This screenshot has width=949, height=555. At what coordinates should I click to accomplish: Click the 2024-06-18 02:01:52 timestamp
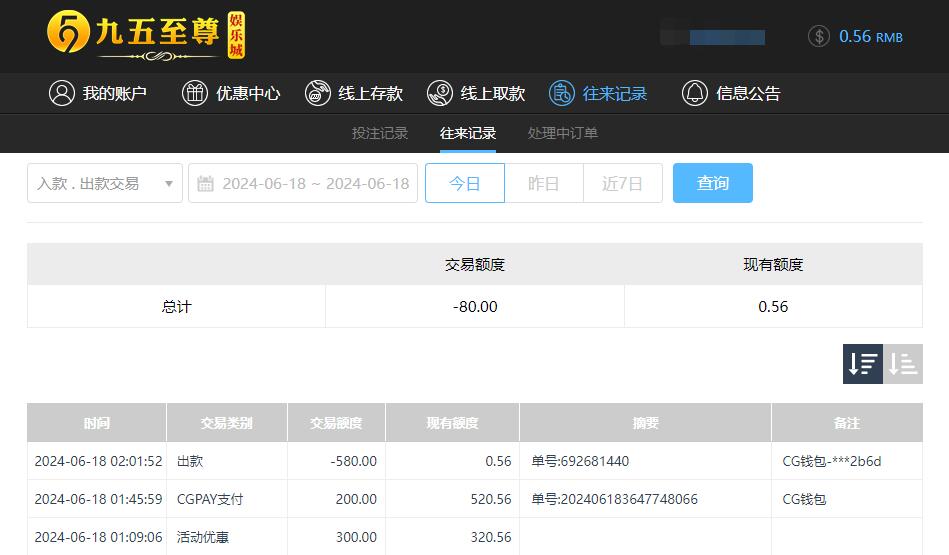[98, 461]
